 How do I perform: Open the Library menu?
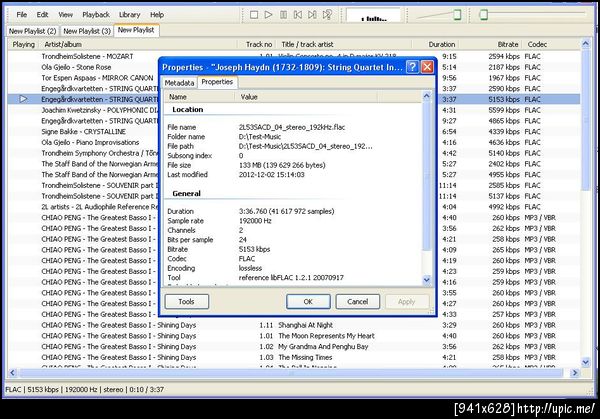tap(129, 15)
